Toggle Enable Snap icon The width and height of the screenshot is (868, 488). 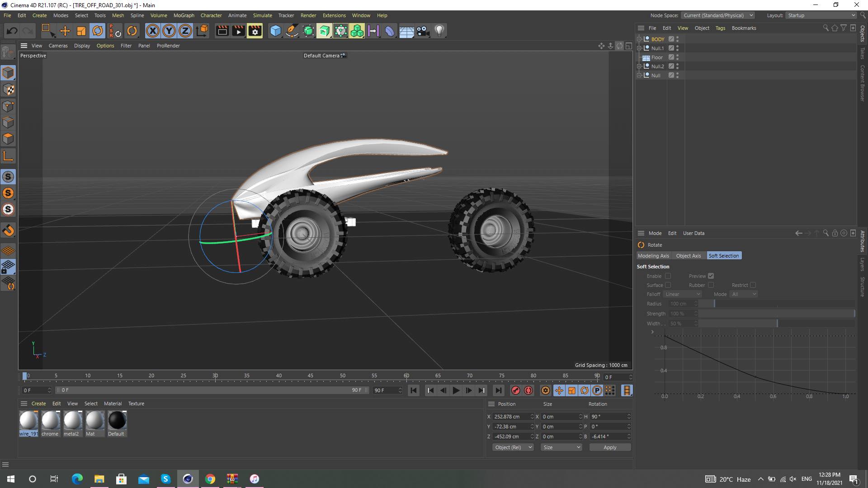click(8, 177)
